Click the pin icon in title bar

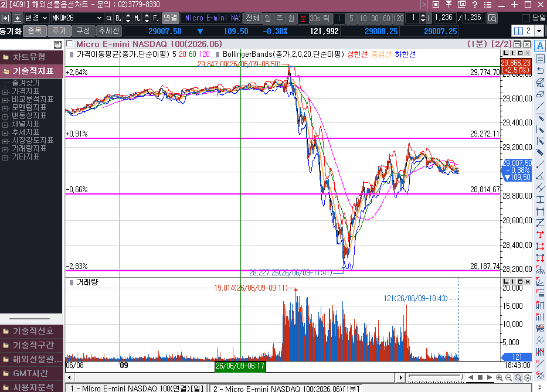449,5
